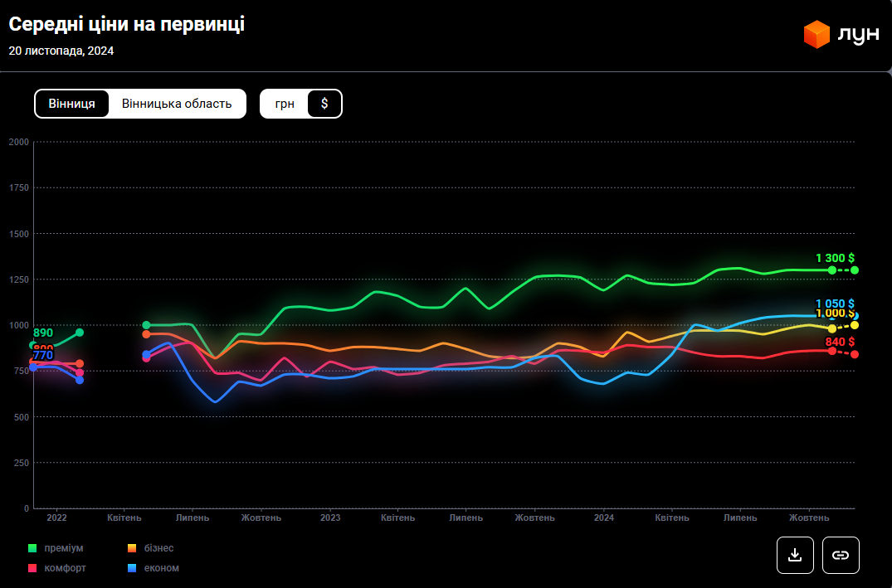Switch currency to грн
Viewport: 892px width, 588px height.
(285, 104)
